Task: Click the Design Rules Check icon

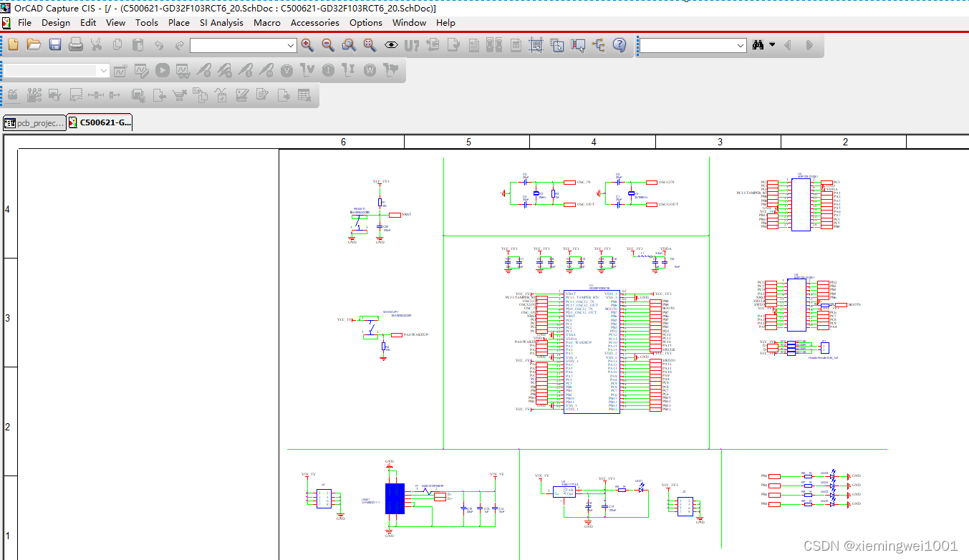Action: tap(453, 44)
